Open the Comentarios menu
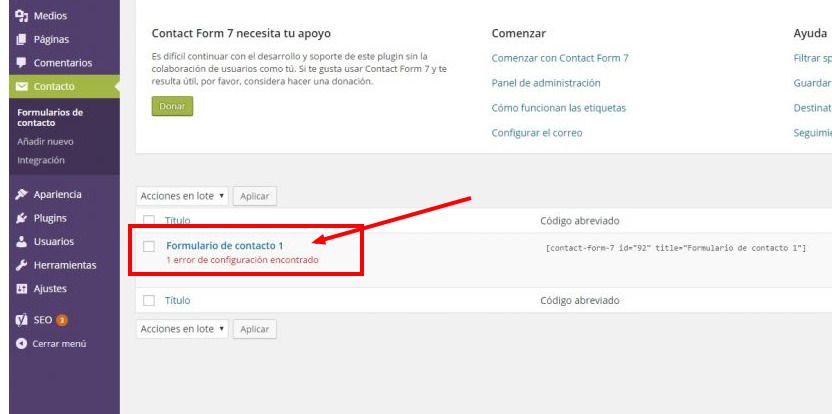The image size is (832, 414). click(x=64, y=63)
